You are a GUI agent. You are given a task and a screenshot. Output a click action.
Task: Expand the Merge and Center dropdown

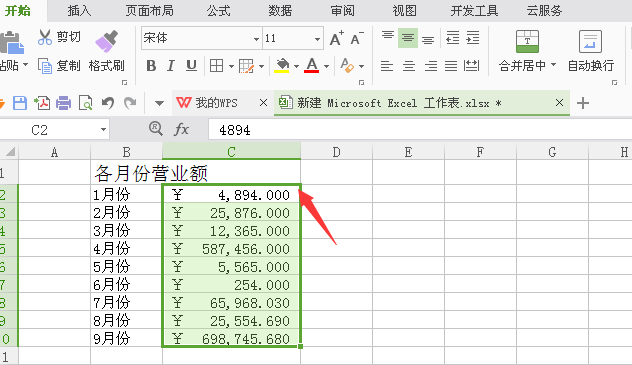(x=553, y=65)
